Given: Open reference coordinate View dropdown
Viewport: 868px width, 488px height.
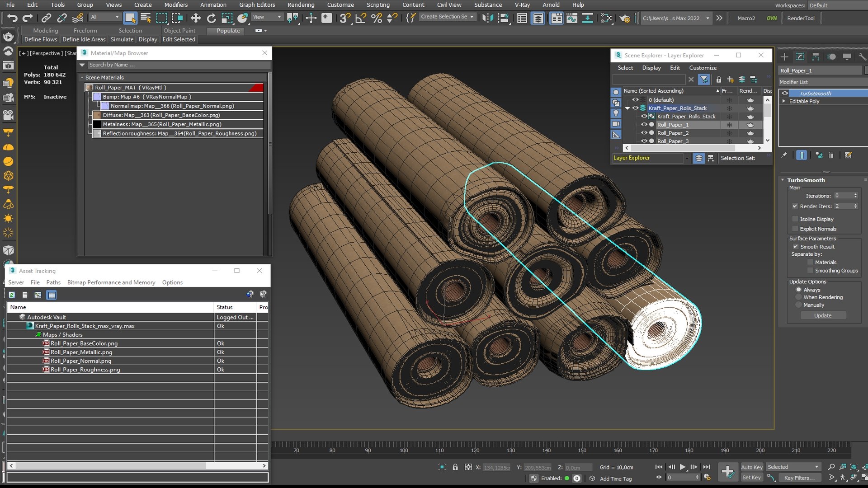Looking at the screenshot, I should [267, 17].
